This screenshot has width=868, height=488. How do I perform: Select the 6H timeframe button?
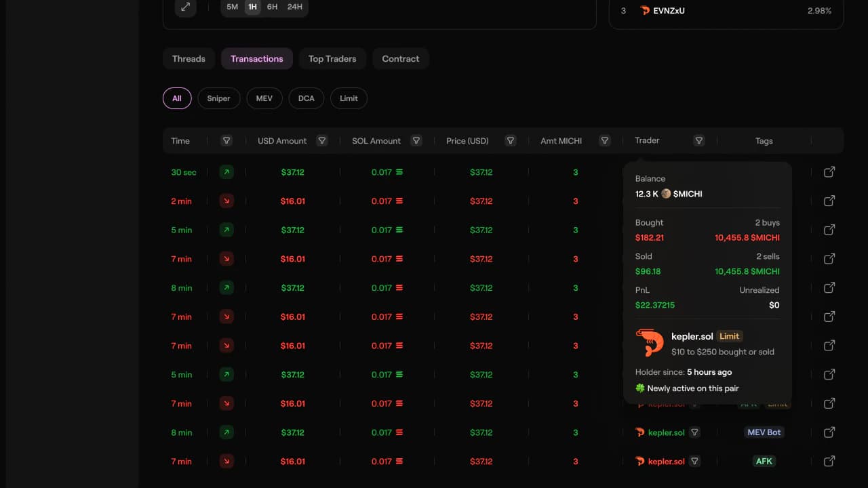click(x=272, y=7)
